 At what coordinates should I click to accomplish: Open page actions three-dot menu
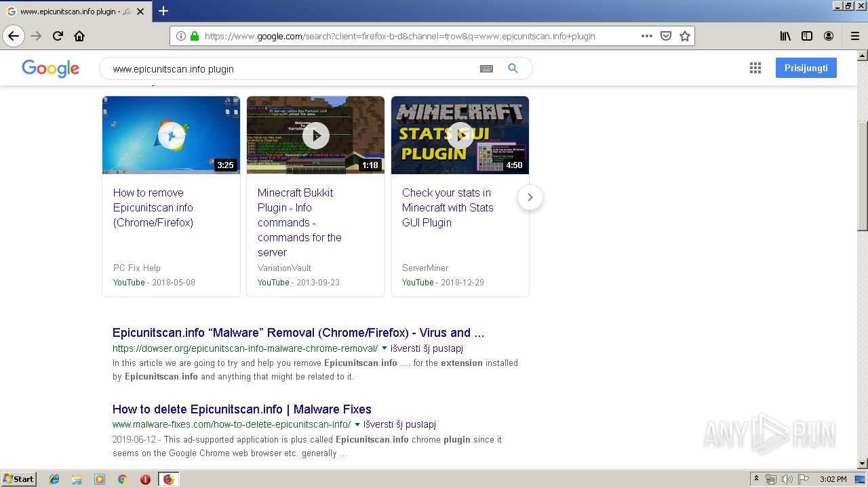coord(647,36)
